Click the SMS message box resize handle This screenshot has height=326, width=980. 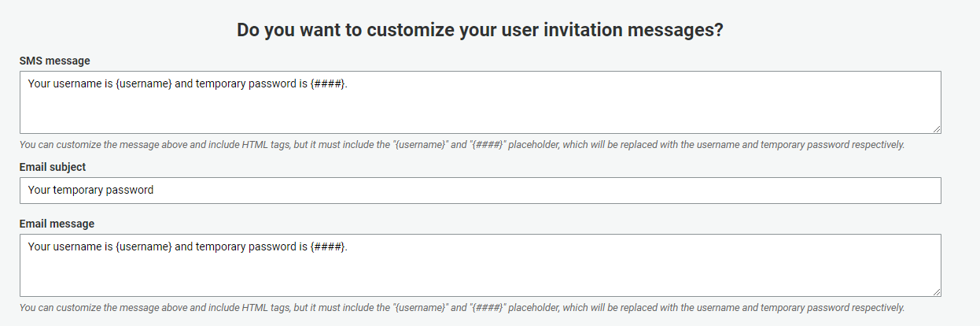coord(937,129)
